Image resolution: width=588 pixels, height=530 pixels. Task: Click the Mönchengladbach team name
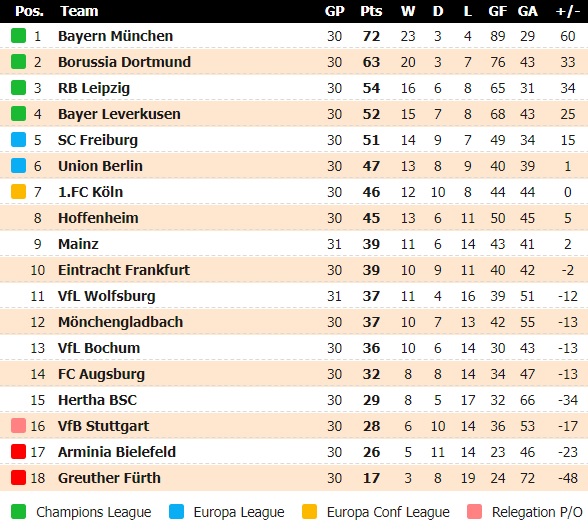(x=120, y=322)
